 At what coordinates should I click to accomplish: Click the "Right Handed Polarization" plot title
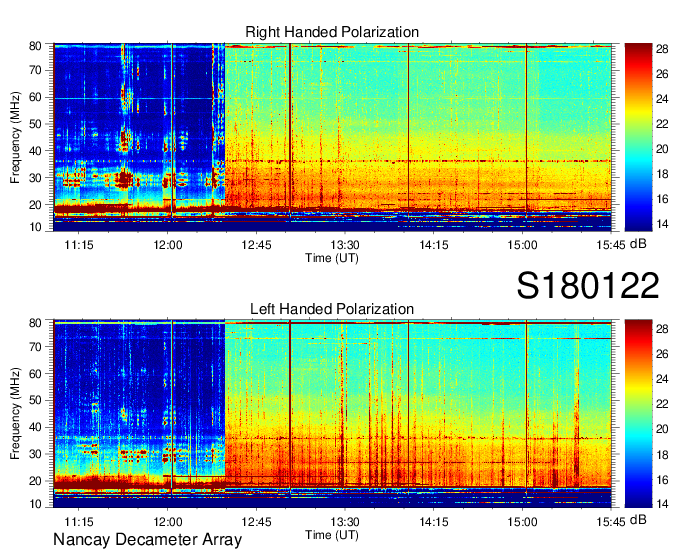tap(332, 32)
